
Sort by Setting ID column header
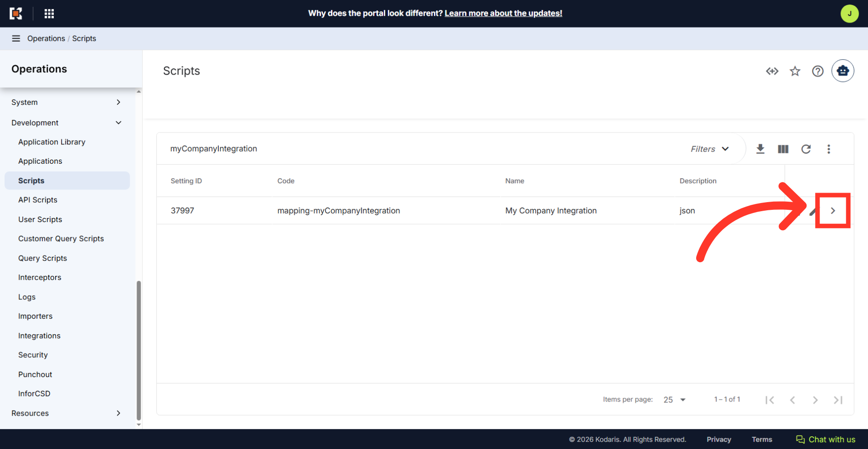coord(186,181)
